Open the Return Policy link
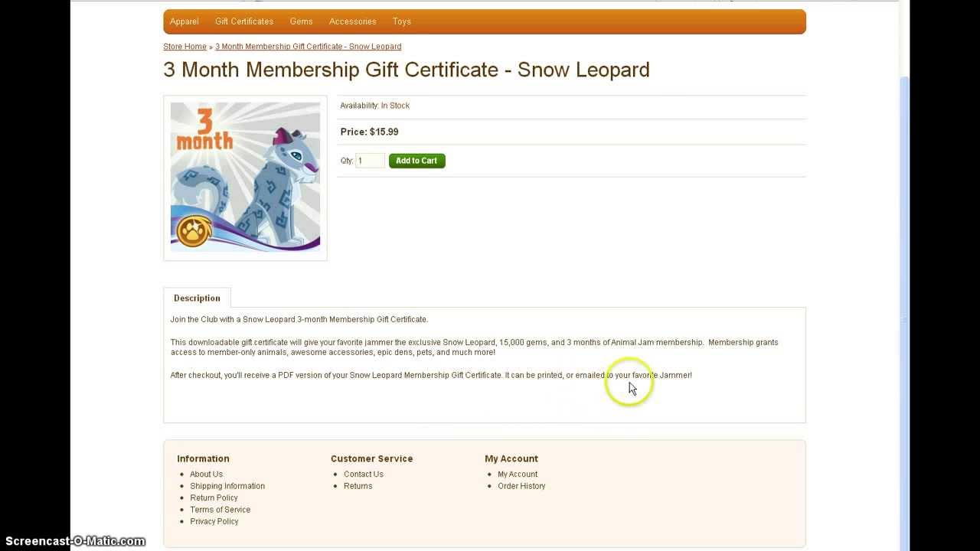980x551 pixels. coord(214,498)
